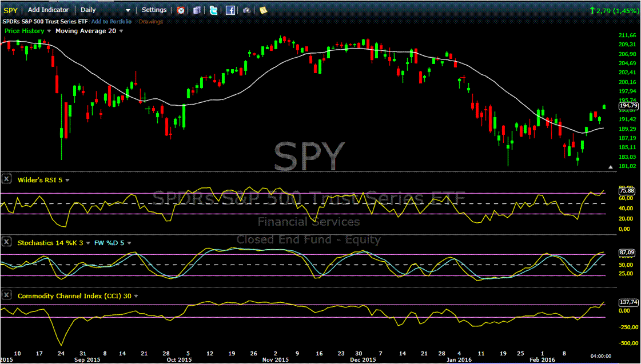Click Add Indicator in the toolbar
641x364 pixels.
tap(48, 10)
